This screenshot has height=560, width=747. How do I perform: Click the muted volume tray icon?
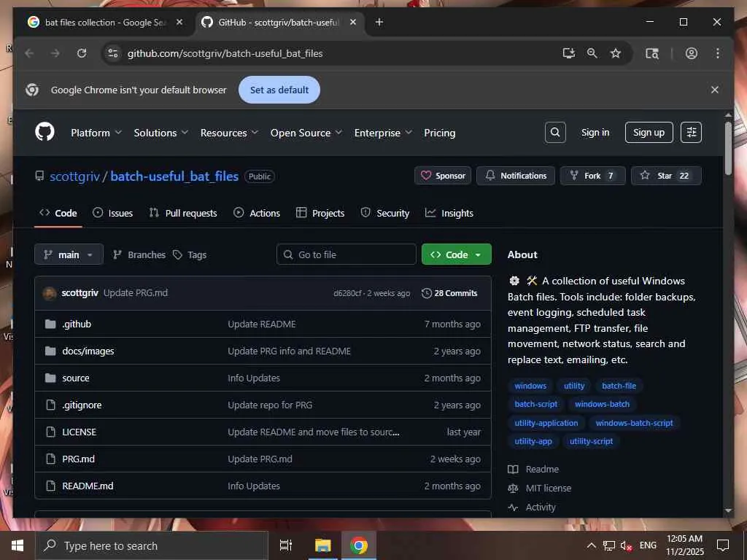point(626,545)
